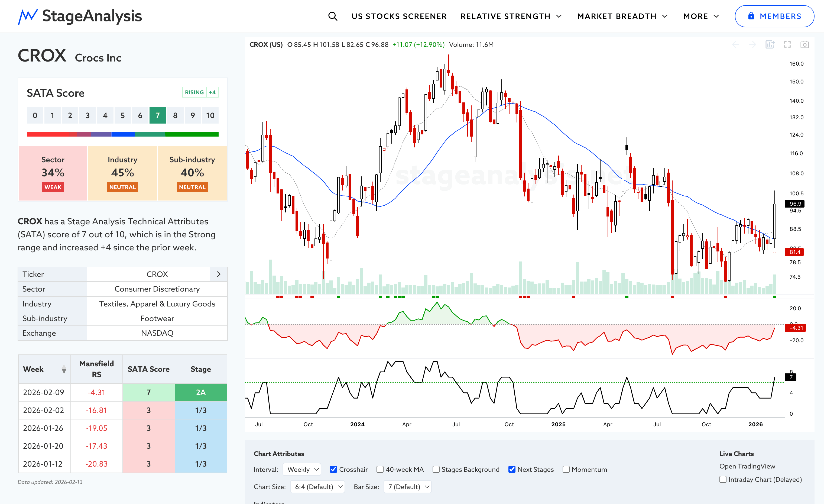Disable the Crosshair checkbox
The height and width of the screenshot is (504, 824).
333,469
